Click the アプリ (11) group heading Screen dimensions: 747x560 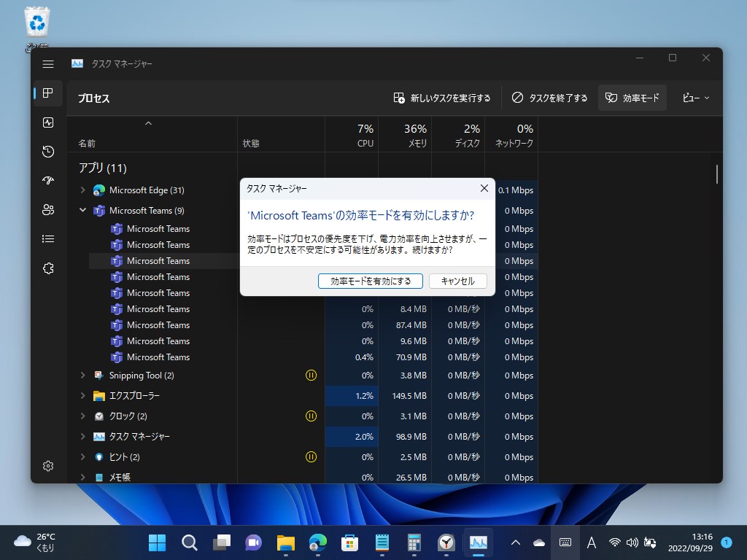[x=102, y=168]
